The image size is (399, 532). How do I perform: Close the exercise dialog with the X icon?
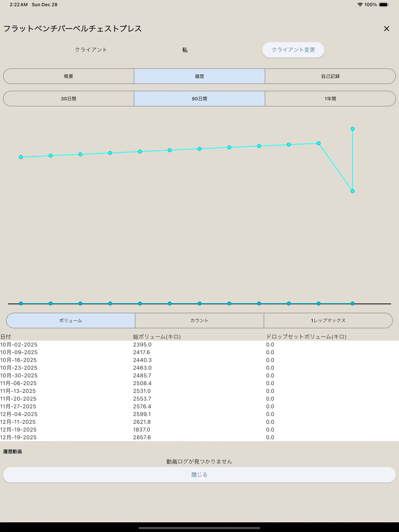(x=386, y=29)
